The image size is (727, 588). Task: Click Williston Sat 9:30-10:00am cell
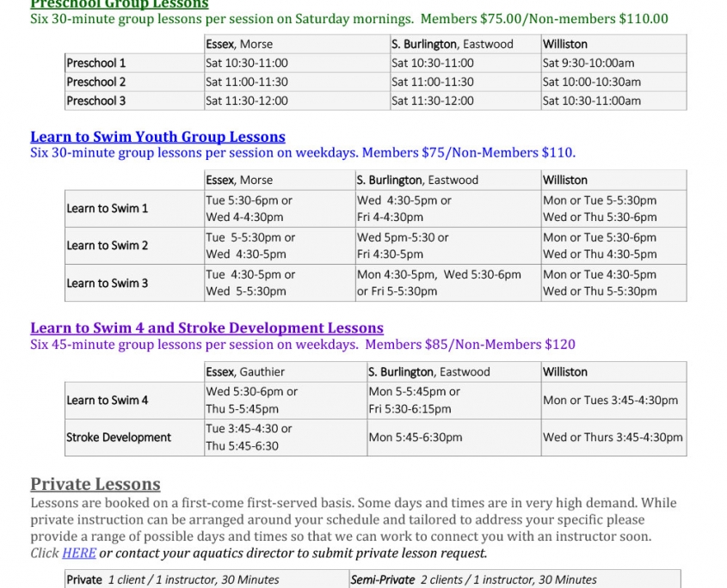tap(613, 63)
